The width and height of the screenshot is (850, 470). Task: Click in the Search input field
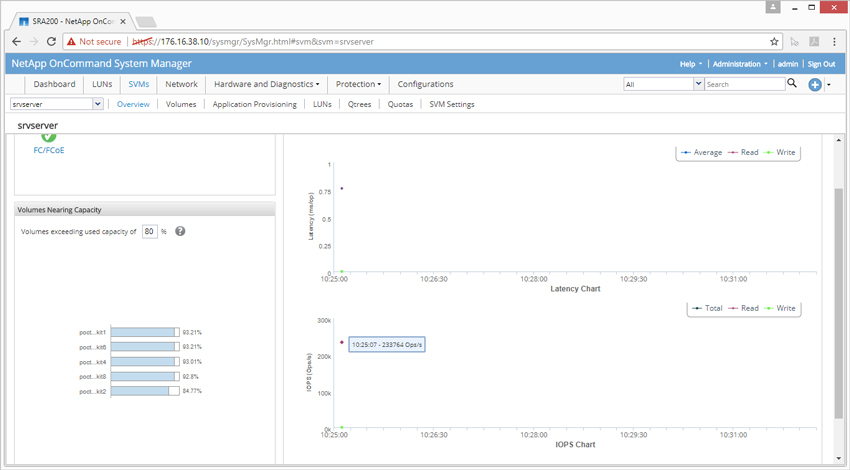click(744, 84)
